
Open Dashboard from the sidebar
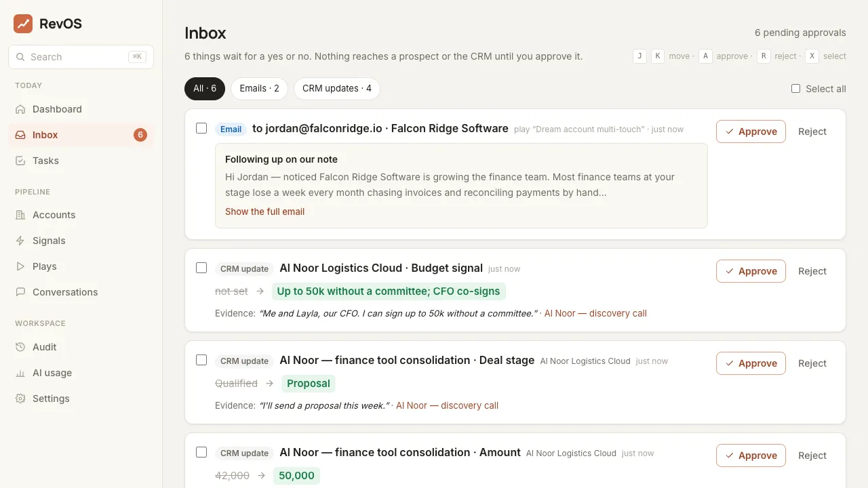pyautogui.click(x=81, y=109)
